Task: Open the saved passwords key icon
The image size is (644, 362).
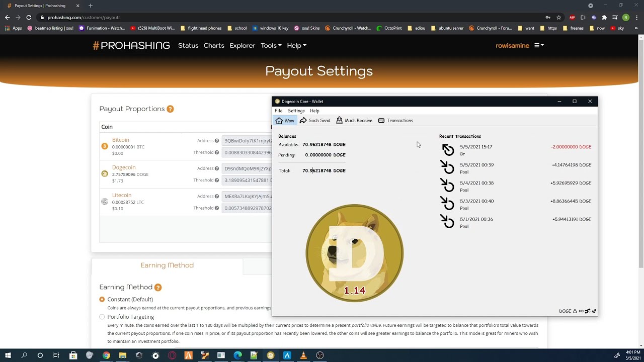Action: (x=548, y=17)
